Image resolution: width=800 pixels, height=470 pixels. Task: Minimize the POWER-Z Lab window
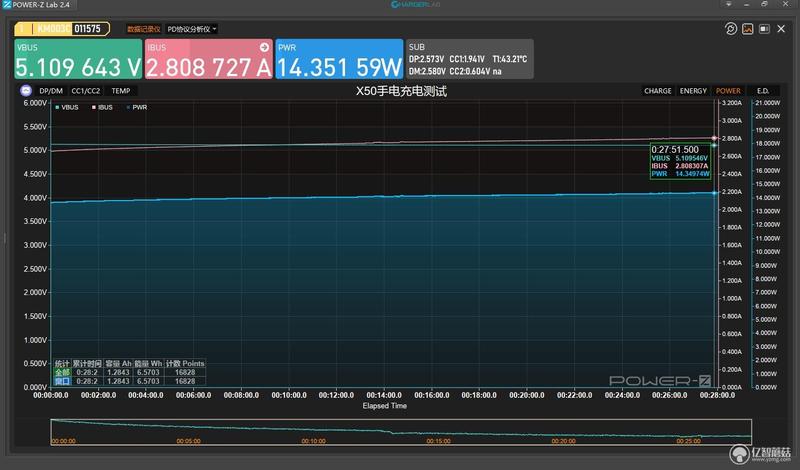click(x=746, y=4)
